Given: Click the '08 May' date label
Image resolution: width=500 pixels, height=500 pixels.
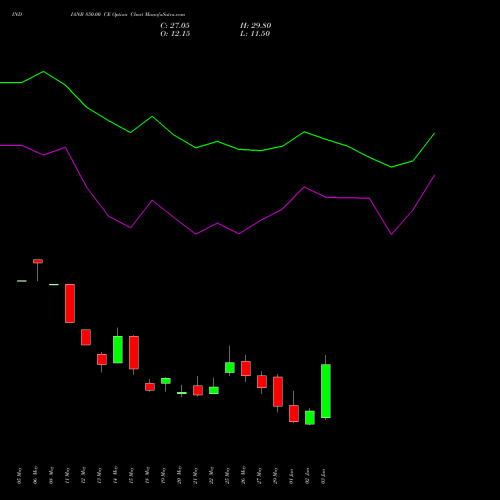Looking at the screenshot, I should pyautogui.click(x=52, y=476).
